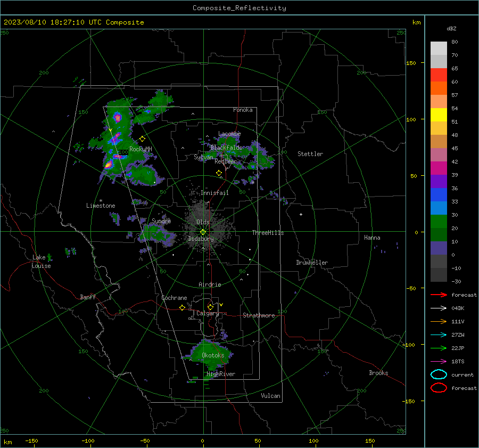Click the light gray 70–80 dBZ swatch

pos(439,48)
